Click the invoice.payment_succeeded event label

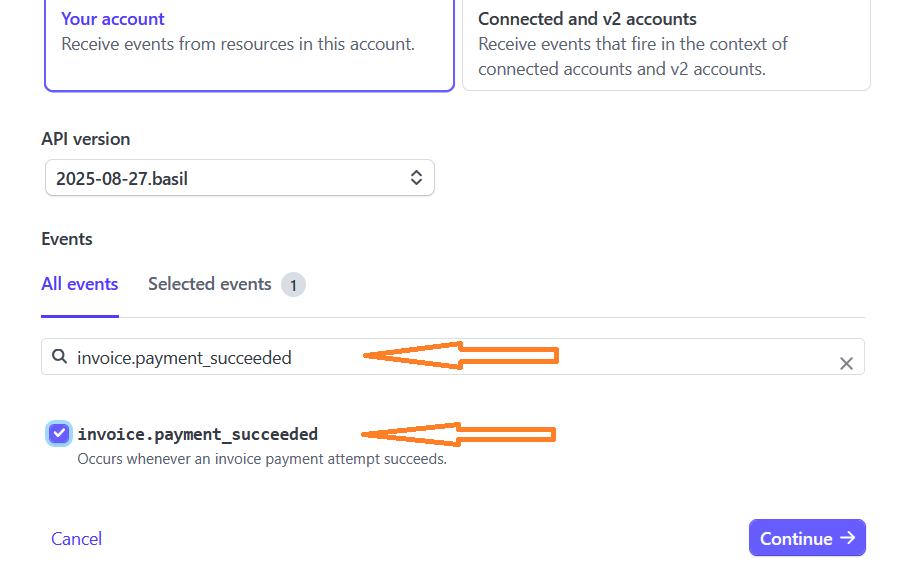point(197,434)
